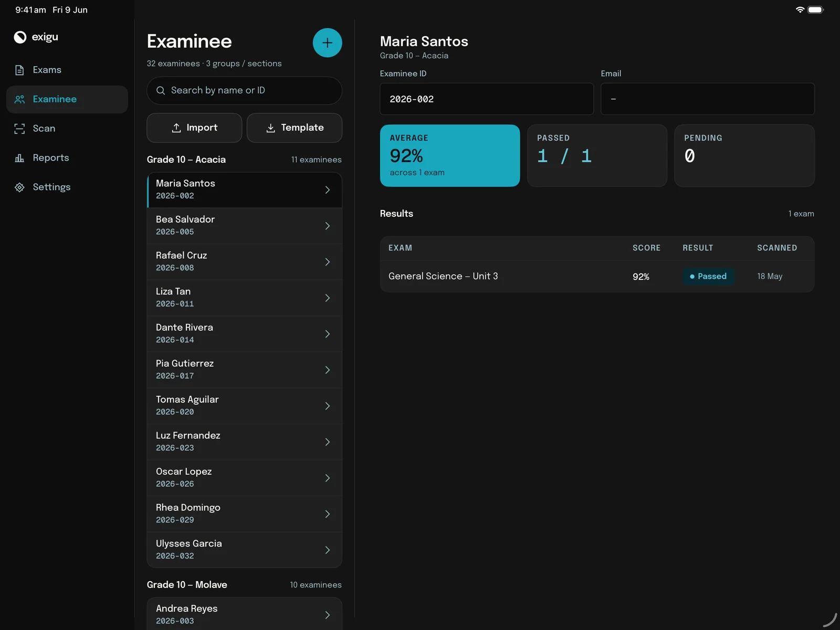Expand Liza Tan row chevron

point(327,298)
